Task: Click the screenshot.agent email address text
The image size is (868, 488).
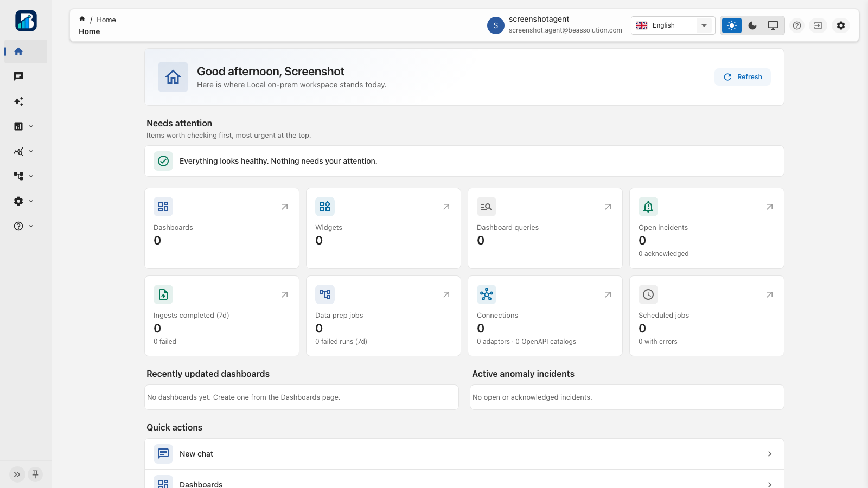Action: (x=565, y=30)
